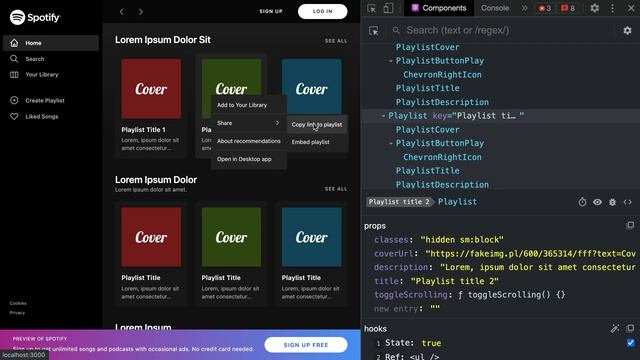
Task: Click the suspend component stopwatch icon
Action: tap(582, 202)
